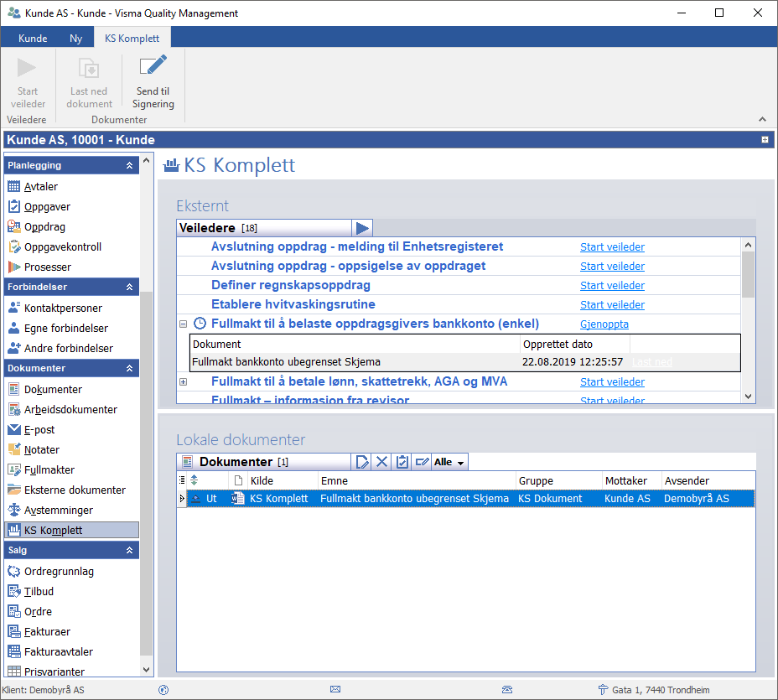Image resolution: width=778 pixels, height=700 pixels.
Task: Click the delete X icon in Dokumenter toolbar
Action: click(x=381, y=462)
